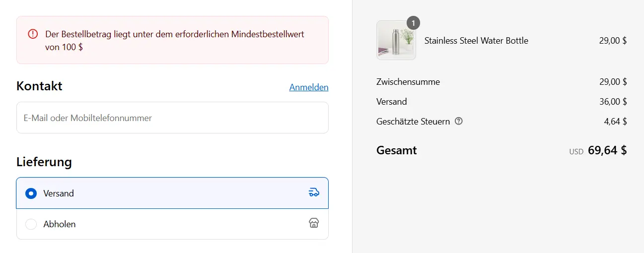This screenshot has width=644, height=253.
Task: Click the Geschätzte Steuern label text
Action: tap(413, 122)
